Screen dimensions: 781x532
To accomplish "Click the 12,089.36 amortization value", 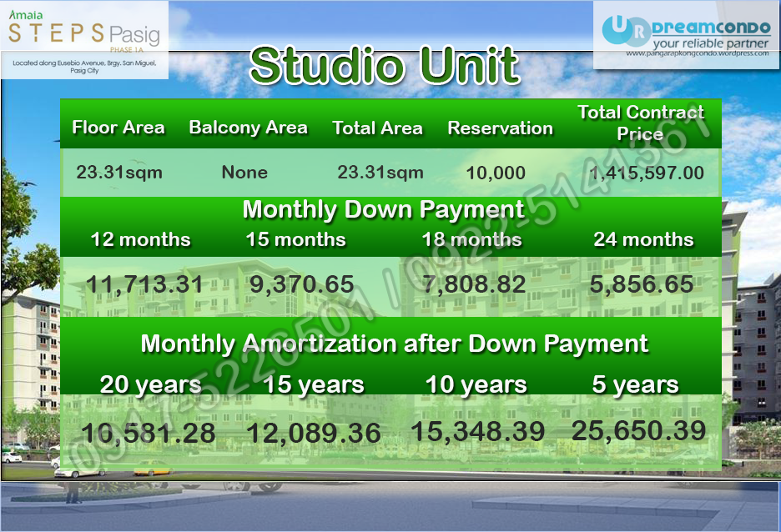I will click(314, 433).
